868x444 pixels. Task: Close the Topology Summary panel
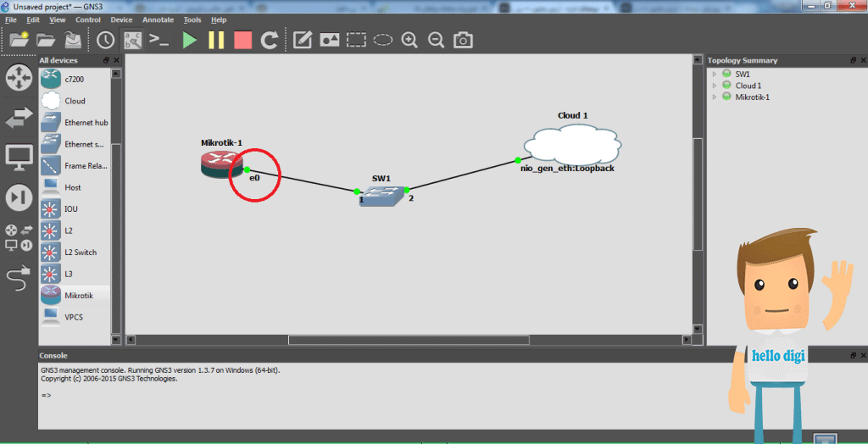(x=863, y=60)
